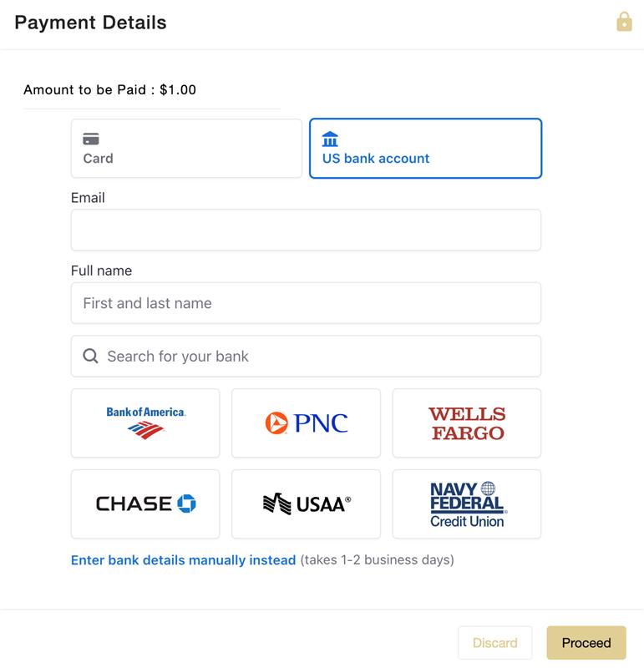Choose Bank of America logo tile
Screen dimensions: 644x668
145,423
